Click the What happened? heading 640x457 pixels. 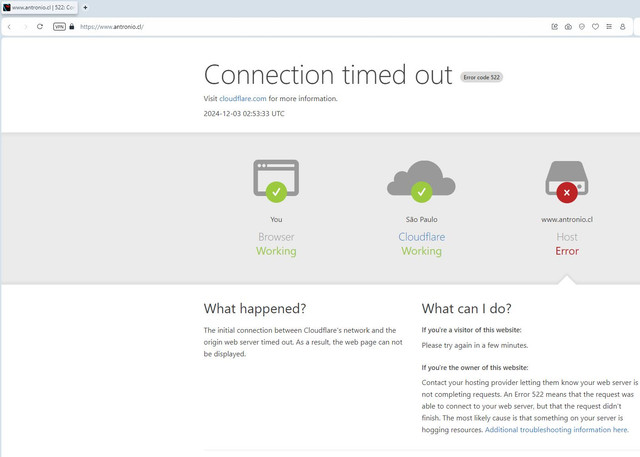click(x=255, y=308)
